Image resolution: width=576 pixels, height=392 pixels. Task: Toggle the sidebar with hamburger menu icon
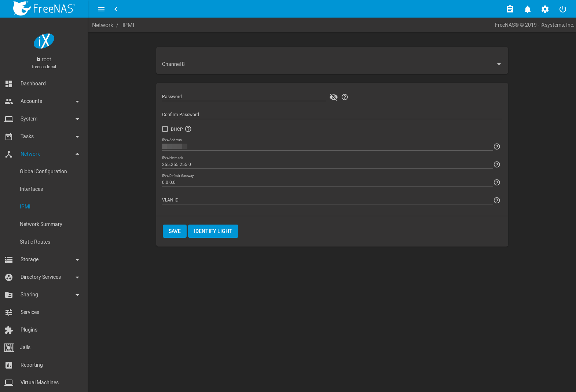click(x=101, y=9)
